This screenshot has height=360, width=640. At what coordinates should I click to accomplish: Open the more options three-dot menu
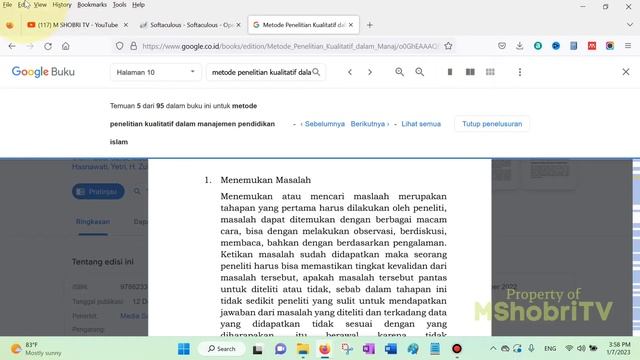(520, 72)
